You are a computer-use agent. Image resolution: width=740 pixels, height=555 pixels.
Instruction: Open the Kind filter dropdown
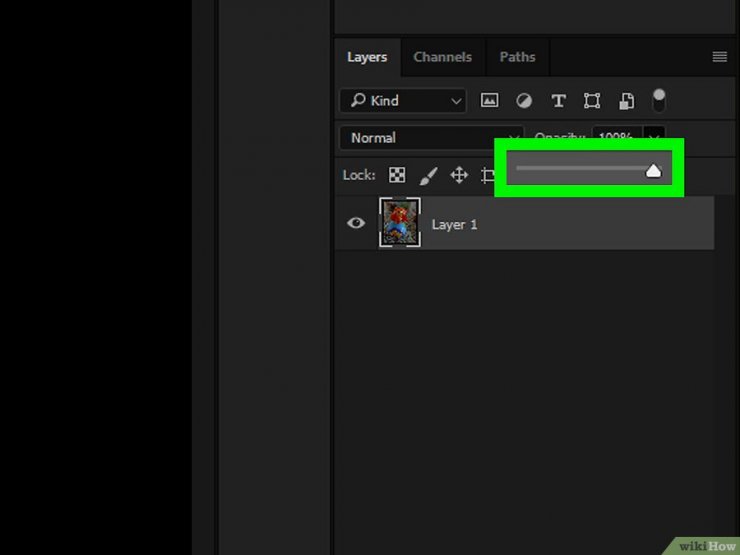(402, 101)
